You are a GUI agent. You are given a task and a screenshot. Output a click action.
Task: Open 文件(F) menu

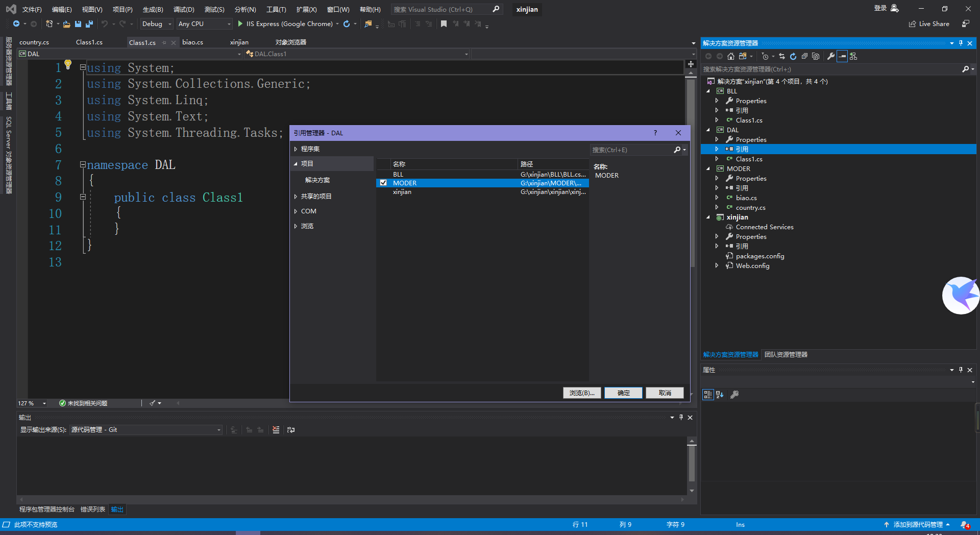pyautogui.click(x=32, y=9)
